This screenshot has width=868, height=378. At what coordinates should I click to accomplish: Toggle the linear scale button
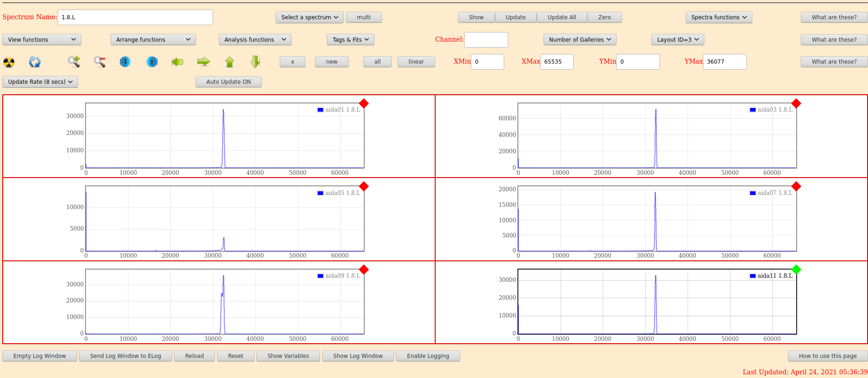(x=416, y=62)
